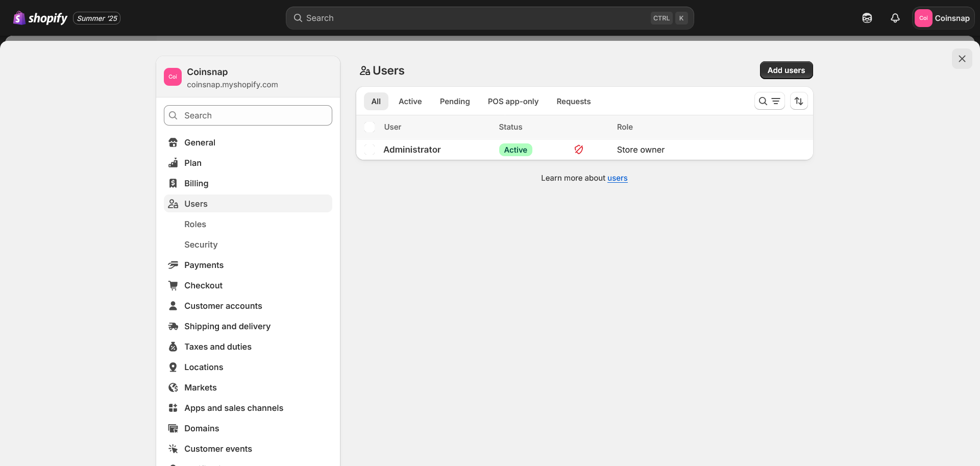Click the sort users arrows icon
The height and width of the screenshot is (466, 980).
coord(799,101)
